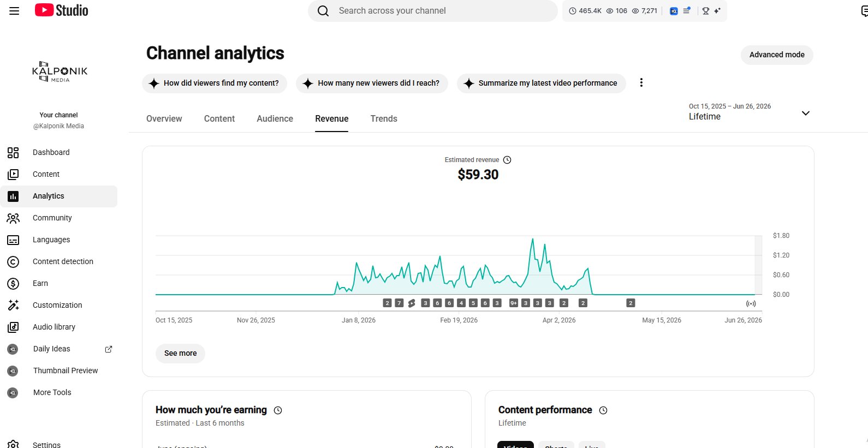The width and height of the screenshot is (868, 448).
Task: Click 'Summarize my latest video performance' chip
Action: pos(541,83)
